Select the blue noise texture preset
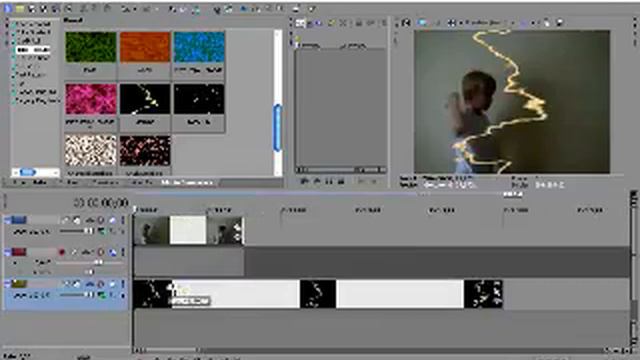The width and height of the screenshot is (640, 360). [199, 47]
